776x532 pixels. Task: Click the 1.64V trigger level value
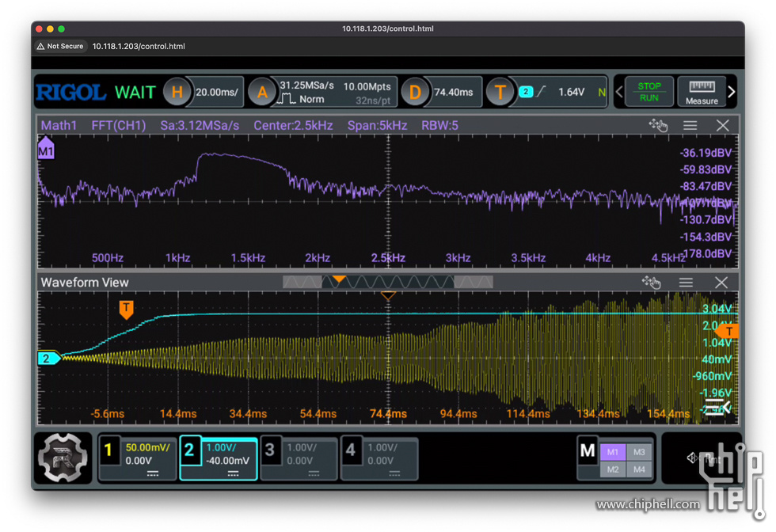click(x=571, y=92)
